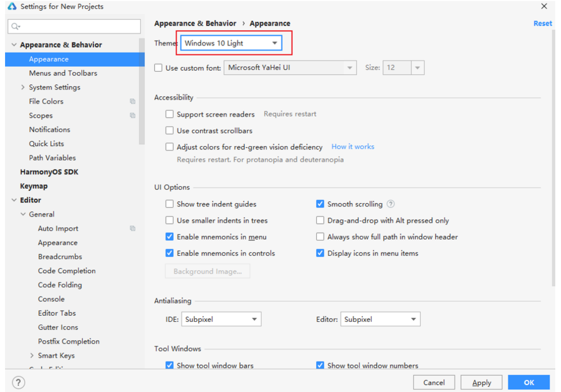
Task: Open the font Size dropdown arrow
Action: tap(417, 68)
